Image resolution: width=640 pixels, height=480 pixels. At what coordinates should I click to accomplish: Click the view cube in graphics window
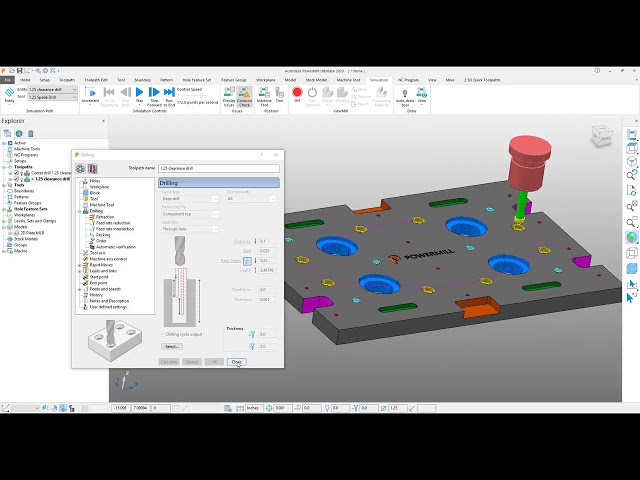pyautogui.click(x=602, y=136)
